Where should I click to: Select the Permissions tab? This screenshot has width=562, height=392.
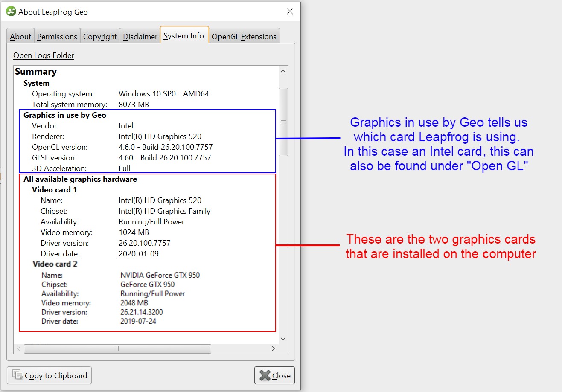tap(57, 36)
